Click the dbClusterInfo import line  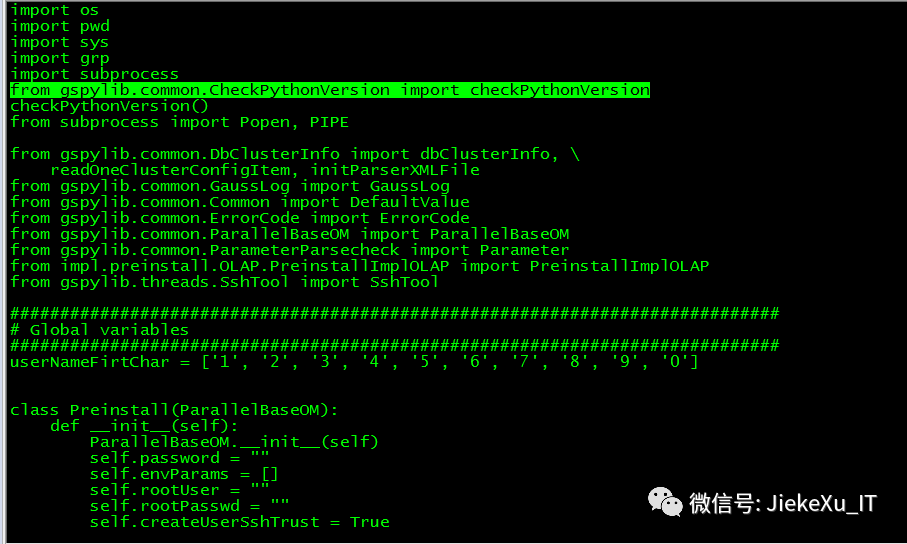pos(295,154)
